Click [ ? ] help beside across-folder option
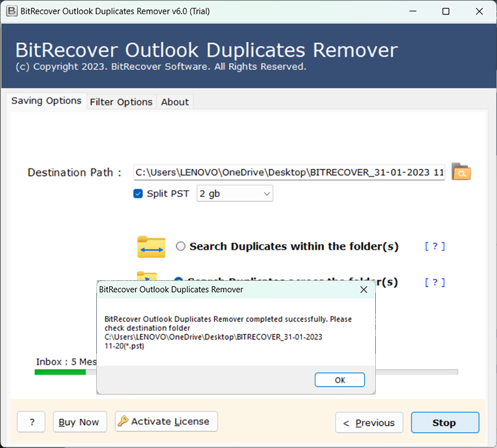 coord(435,282)
